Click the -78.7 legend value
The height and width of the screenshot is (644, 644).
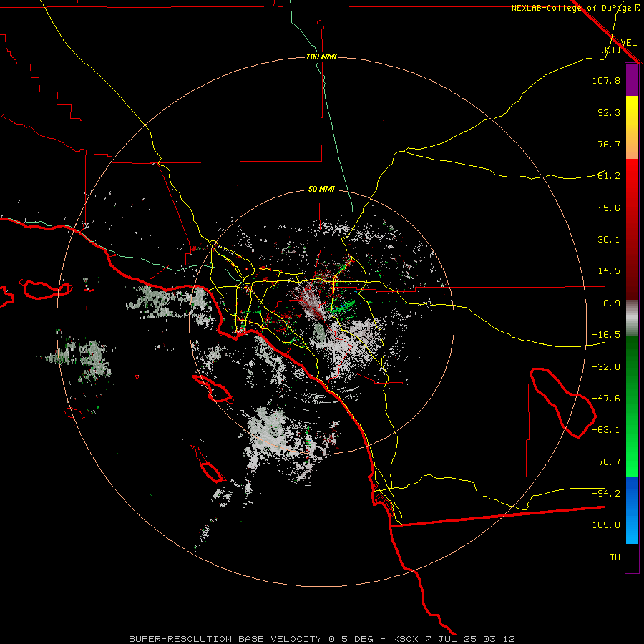[x=606, y=462]
